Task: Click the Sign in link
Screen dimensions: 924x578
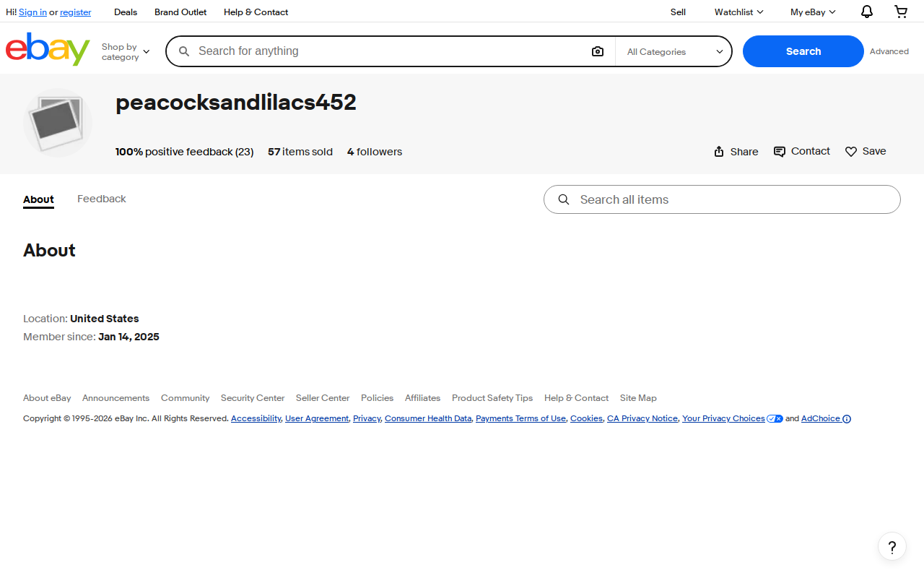Action: coord(32,12)
